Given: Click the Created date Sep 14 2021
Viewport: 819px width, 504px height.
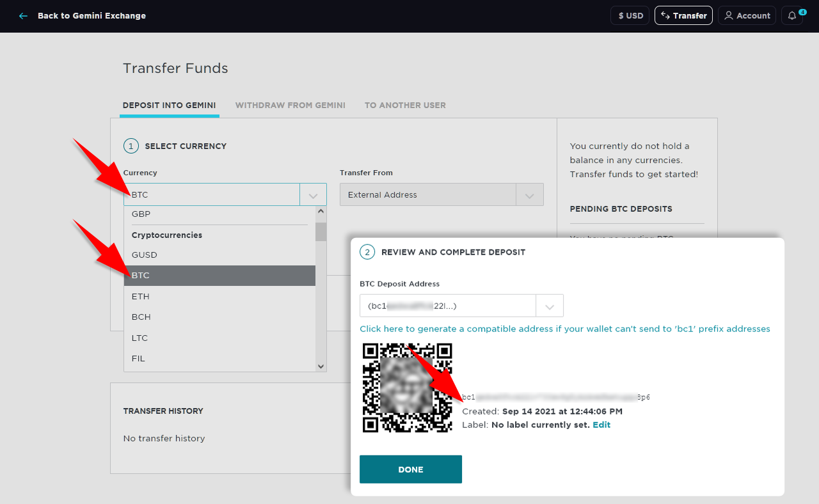Looking at the screenshot, I should [x=562, y=411].
